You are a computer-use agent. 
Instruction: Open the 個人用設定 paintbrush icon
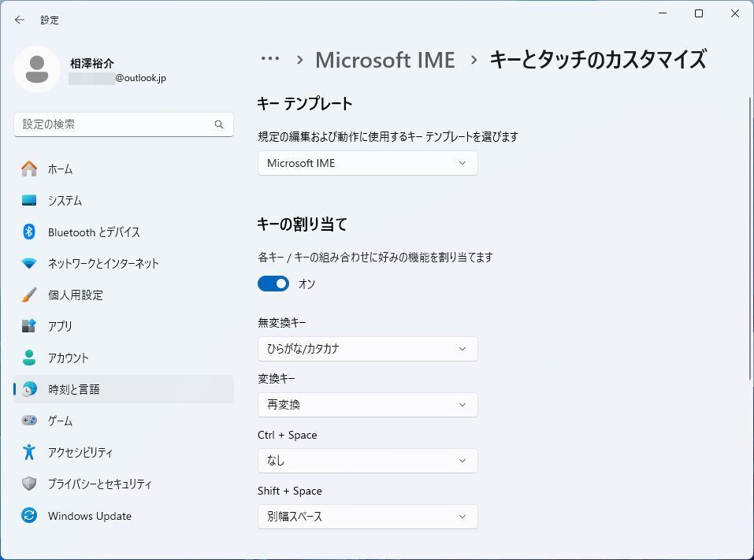(29, 295)
